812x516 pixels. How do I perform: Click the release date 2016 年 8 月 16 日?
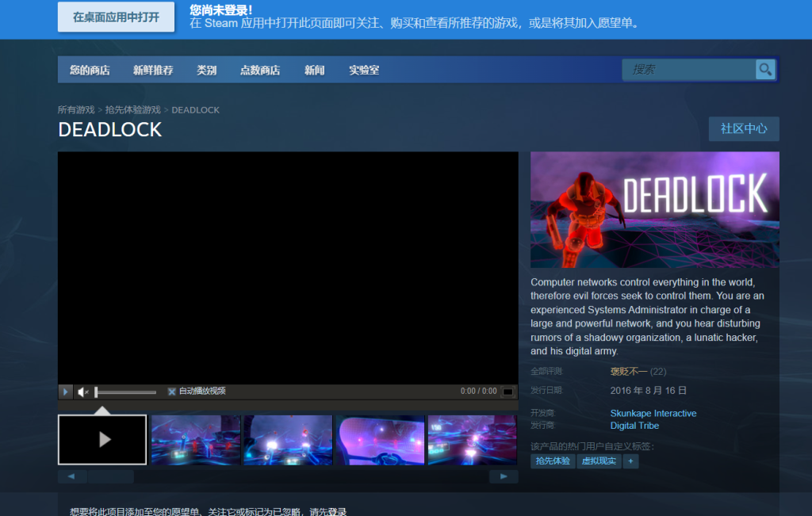point(649,390)
